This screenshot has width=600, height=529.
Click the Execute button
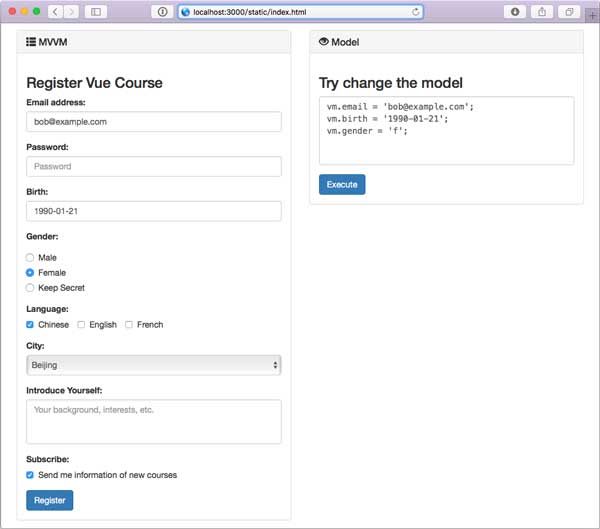pyautogui.click(x=342, y=185)
